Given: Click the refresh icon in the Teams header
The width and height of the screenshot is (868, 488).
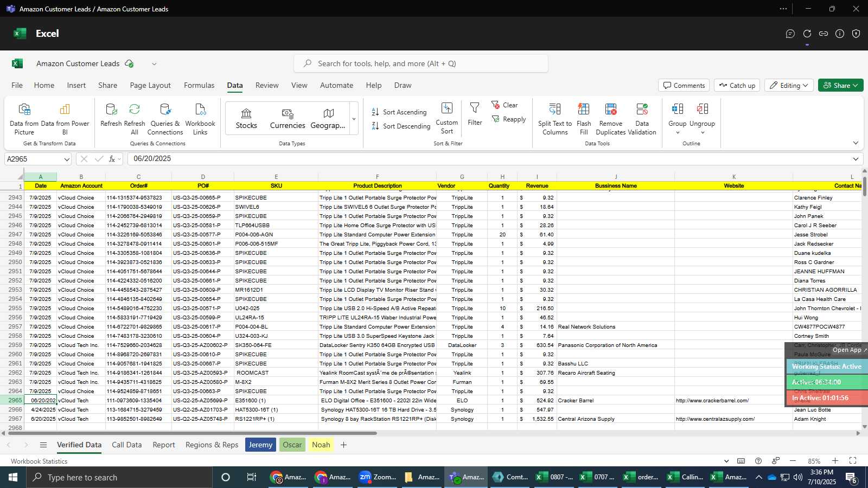Looking at the screenshot, I should click(x=807, y=34).
